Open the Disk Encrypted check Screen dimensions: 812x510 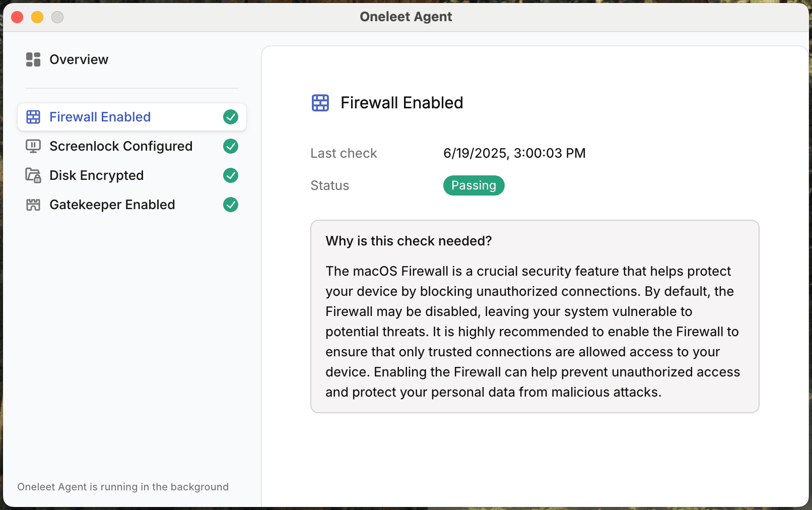coord(96,175)
